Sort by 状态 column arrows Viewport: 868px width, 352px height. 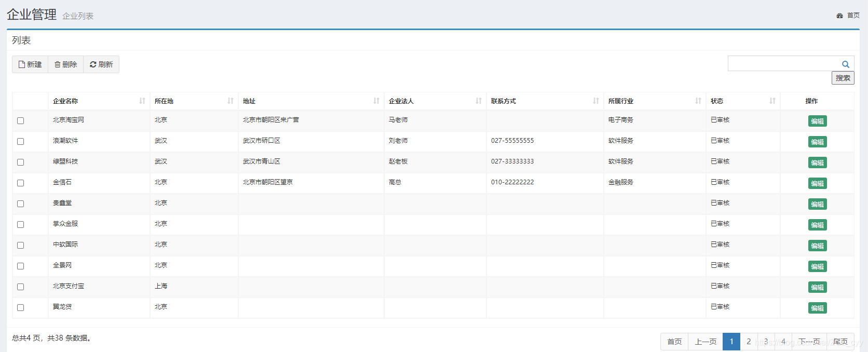coord(772,101)
